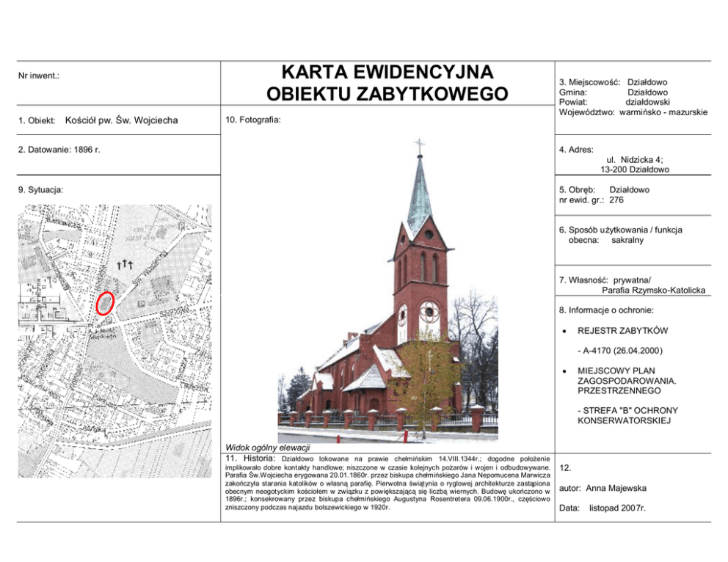
Task: Click the Województwo warmińsko - mazurskie line
Action: 633,112
